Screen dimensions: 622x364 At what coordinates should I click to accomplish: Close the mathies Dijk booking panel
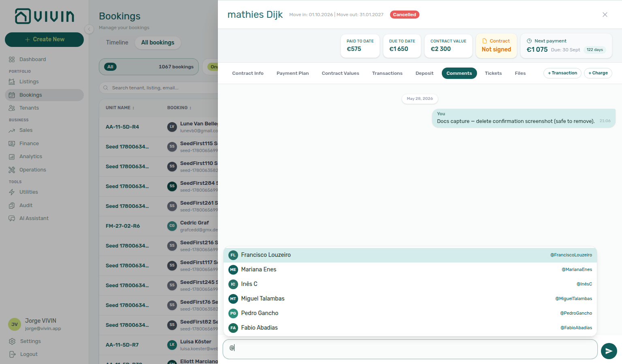(x=605, y=15)
